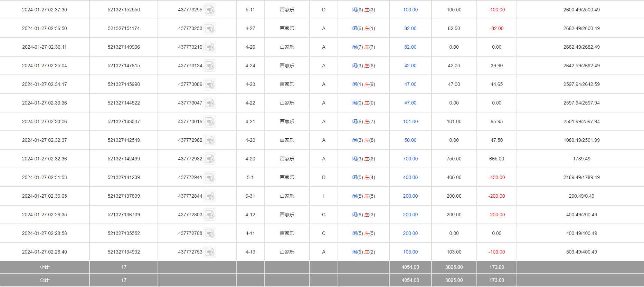This screenshot has width=644, height=287.
Task: Select timestamp 2024-01-27 02:37:30
Action: (x=45, y=10)
